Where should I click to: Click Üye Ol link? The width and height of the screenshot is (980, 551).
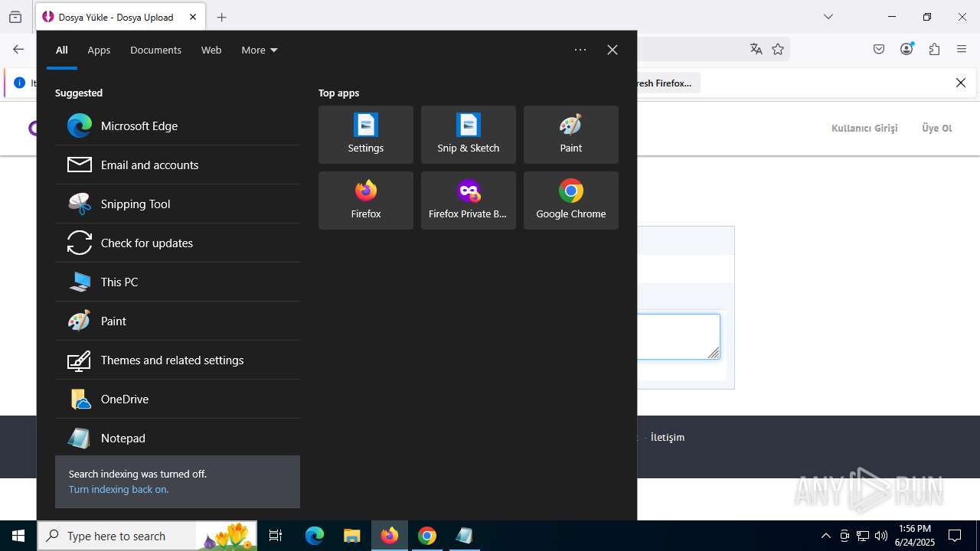tap(936, 128)
